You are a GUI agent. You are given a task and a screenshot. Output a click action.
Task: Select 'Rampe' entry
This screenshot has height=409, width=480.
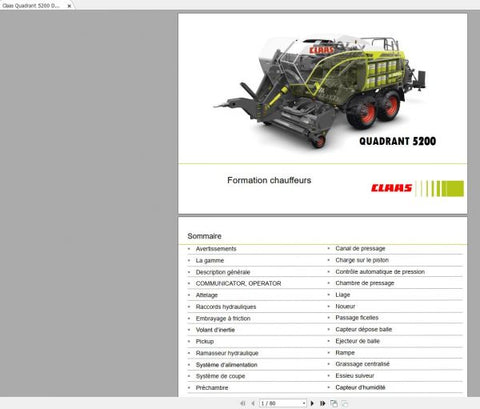pyautogui.click(x=345, y=353)
